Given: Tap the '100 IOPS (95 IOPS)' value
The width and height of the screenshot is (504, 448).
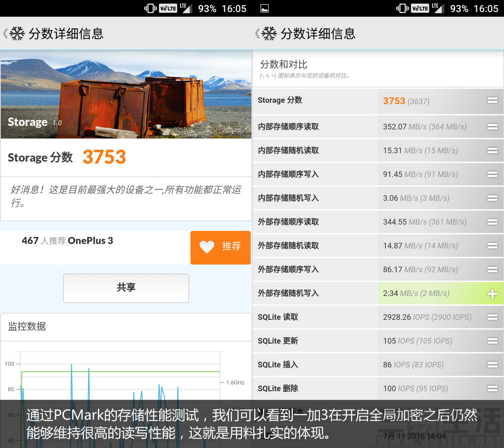Looking at the screenshot, I should click(415, 389).
